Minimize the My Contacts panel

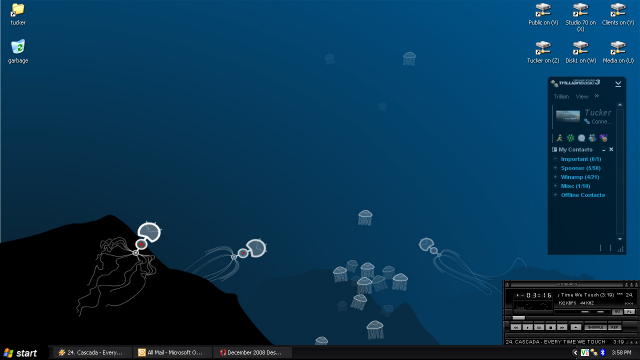tap(604, 150)
